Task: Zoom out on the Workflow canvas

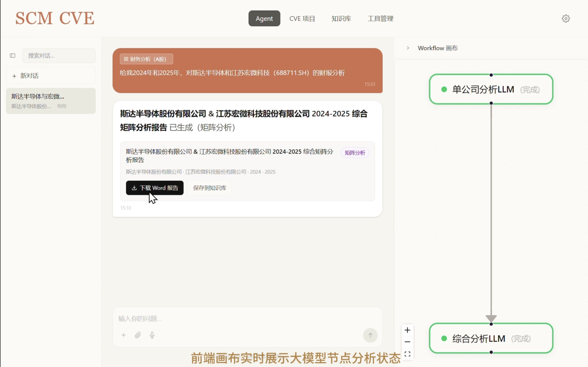Action: point(407,342)
